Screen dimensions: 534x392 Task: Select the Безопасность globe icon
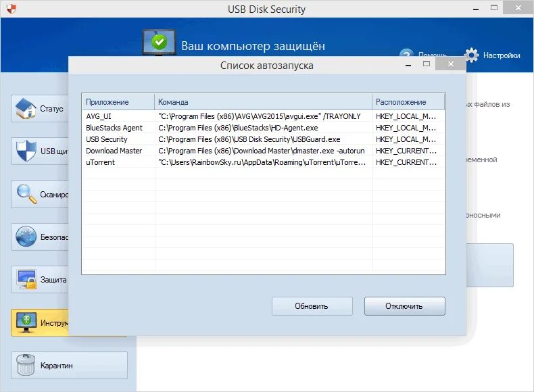coord(26,237)
